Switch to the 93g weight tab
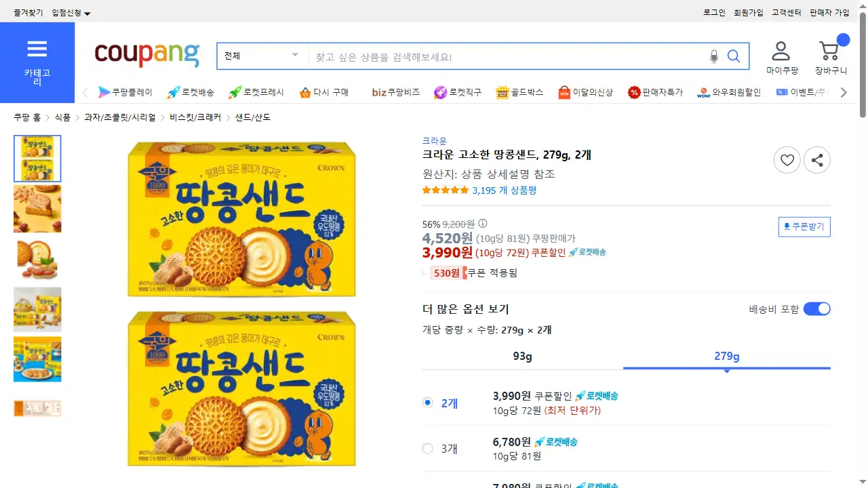Image resolution: width=868 pixels, height=488 pixels. click(522, 357)
